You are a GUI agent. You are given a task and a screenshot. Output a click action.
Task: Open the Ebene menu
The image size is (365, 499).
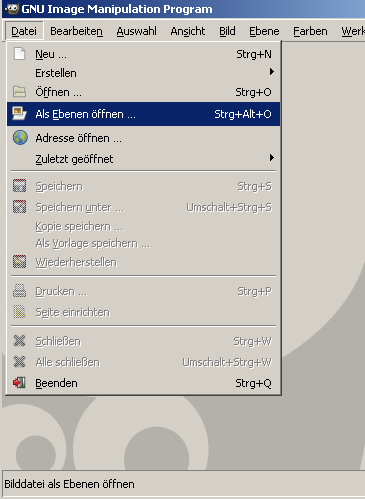pyautogui.click(x=264, y=31)
